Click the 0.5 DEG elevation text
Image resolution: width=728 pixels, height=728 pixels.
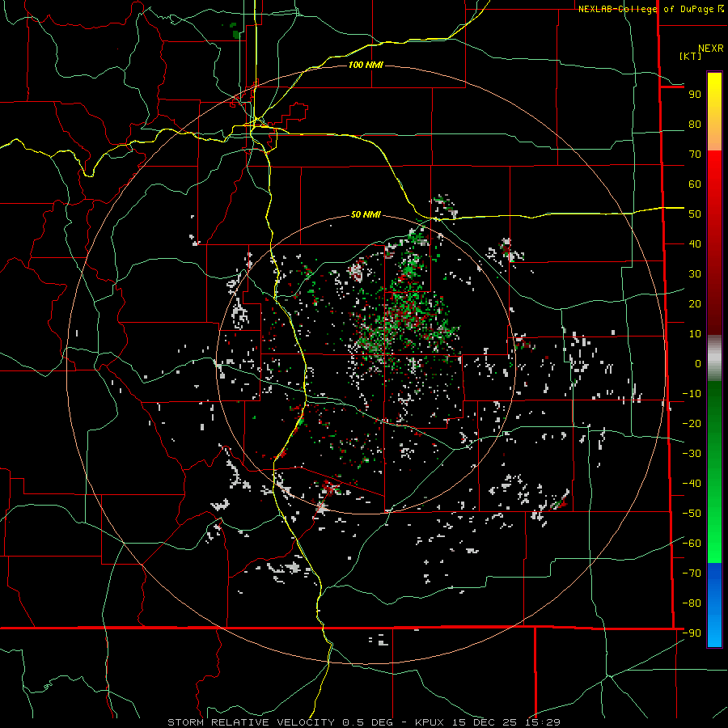(x=368, y=722)
